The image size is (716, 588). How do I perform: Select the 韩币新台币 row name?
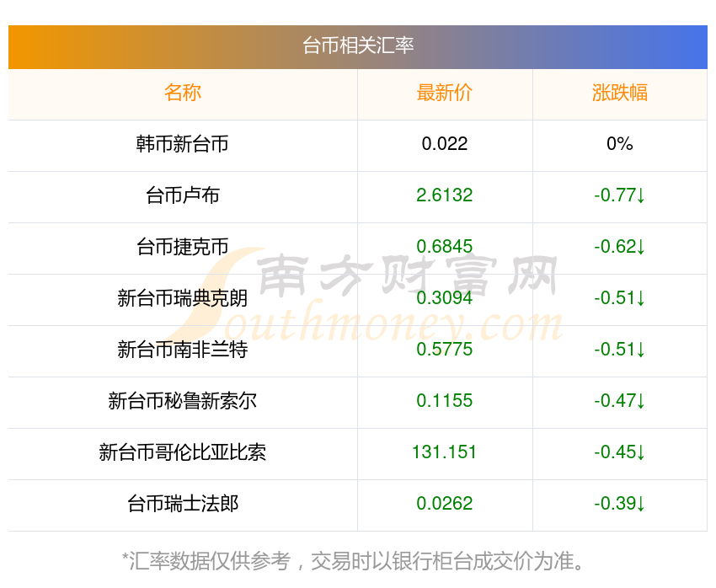tap(183, 144)
